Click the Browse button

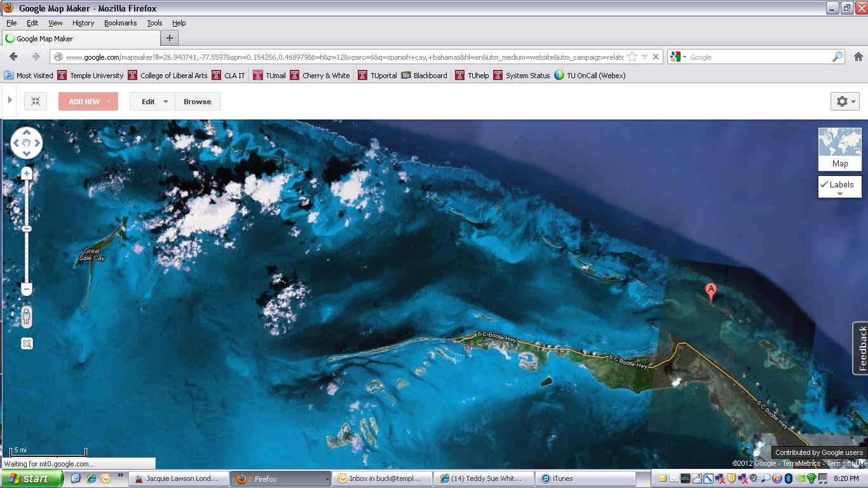point(197,102)
